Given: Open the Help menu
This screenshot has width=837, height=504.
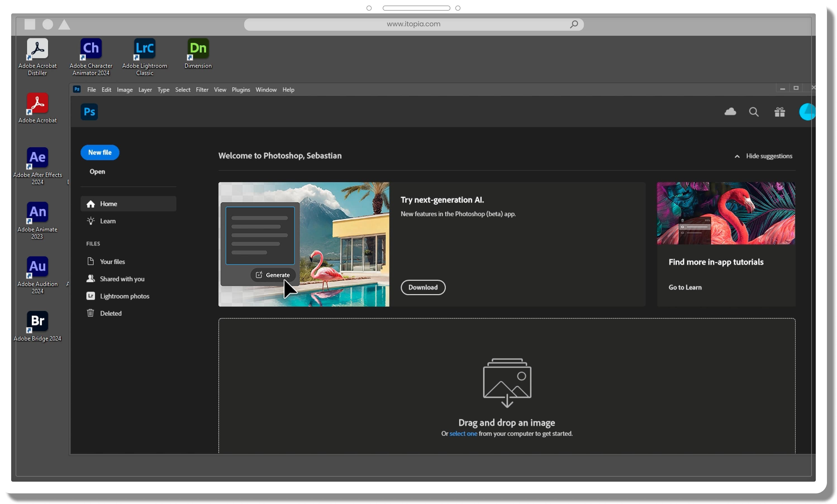Looking at the screenshot, I should coord(288,90).
